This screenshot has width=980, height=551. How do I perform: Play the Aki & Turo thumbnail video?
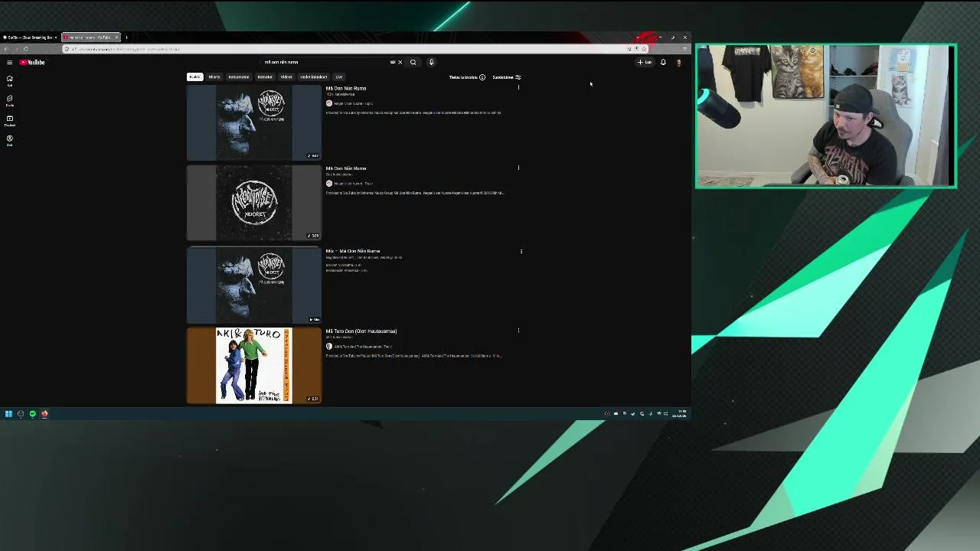[254, 366]
